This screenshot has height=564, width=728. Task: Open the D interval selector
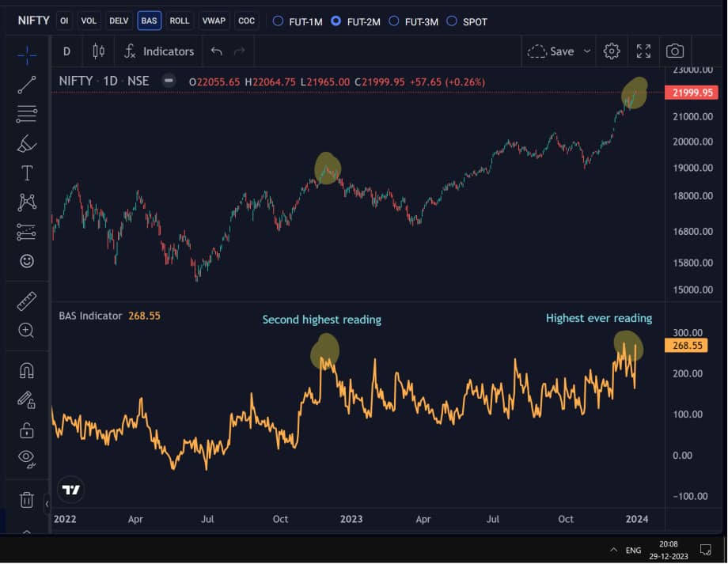click(x=66, y=51)
